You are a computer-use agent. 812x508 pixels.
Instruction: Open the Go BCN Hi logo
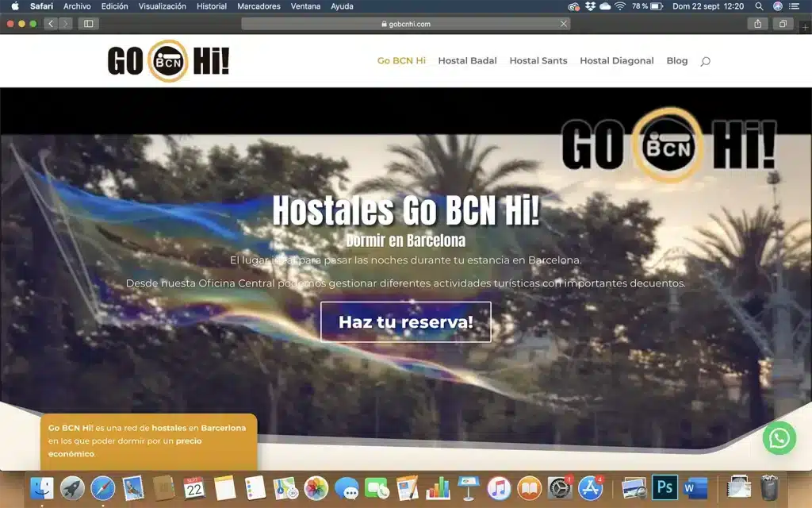click(168, 60)
